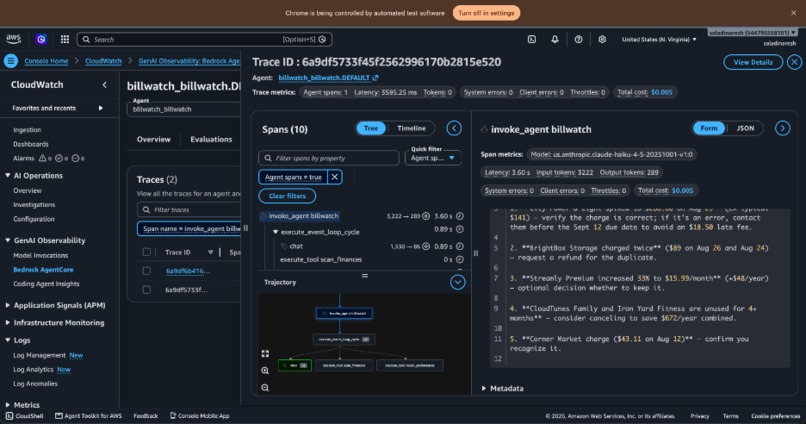This screenshot has height=424, width=806.
Task: Click the CloudShell icon in the footer
Action: [x=9, y=416]
